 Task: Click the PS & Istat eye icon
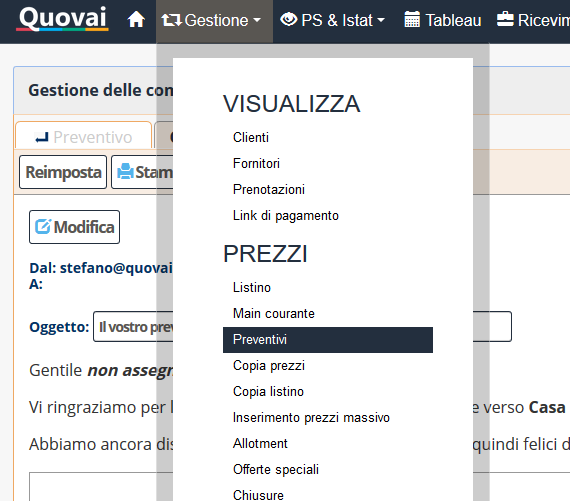click(x=289, y=19)
